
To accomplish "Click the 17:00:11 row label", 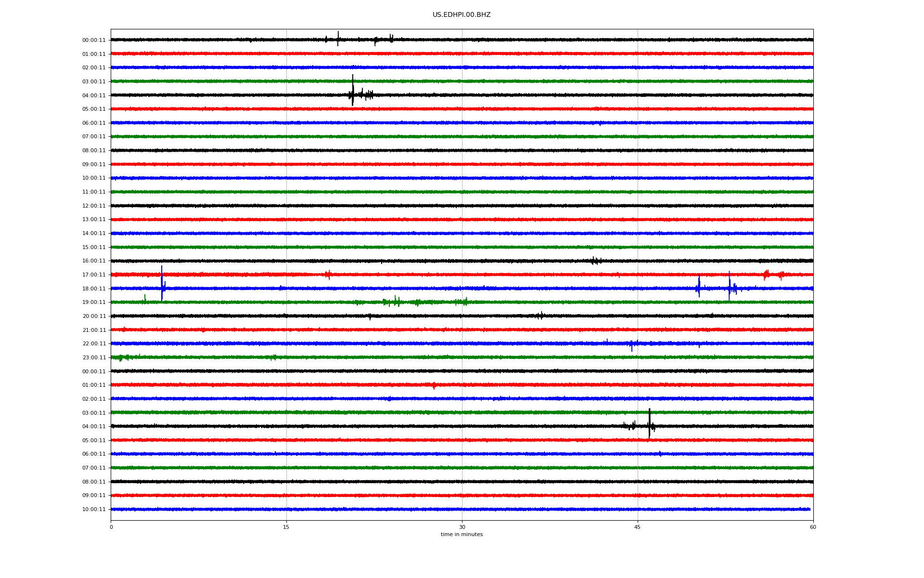I will click(94, 275).
